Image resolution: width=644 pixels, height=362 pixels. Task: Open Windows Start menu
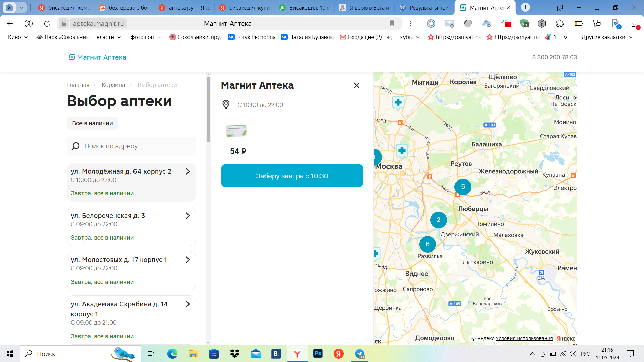point(10,354)
